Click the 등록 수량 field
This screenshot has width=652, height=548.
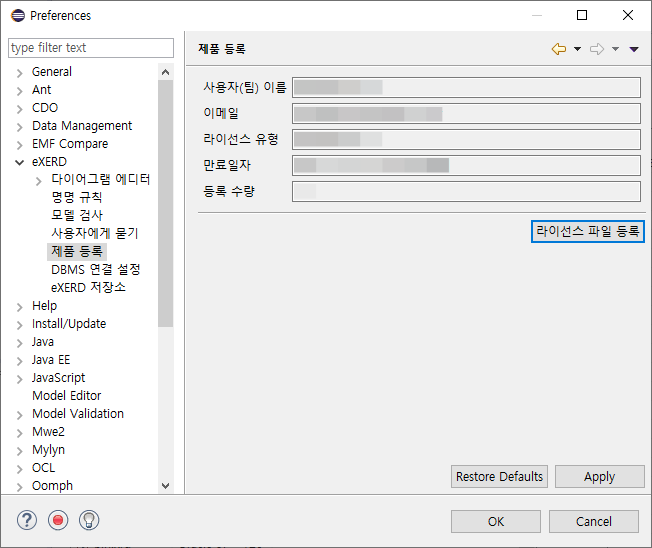click(466, 191)
